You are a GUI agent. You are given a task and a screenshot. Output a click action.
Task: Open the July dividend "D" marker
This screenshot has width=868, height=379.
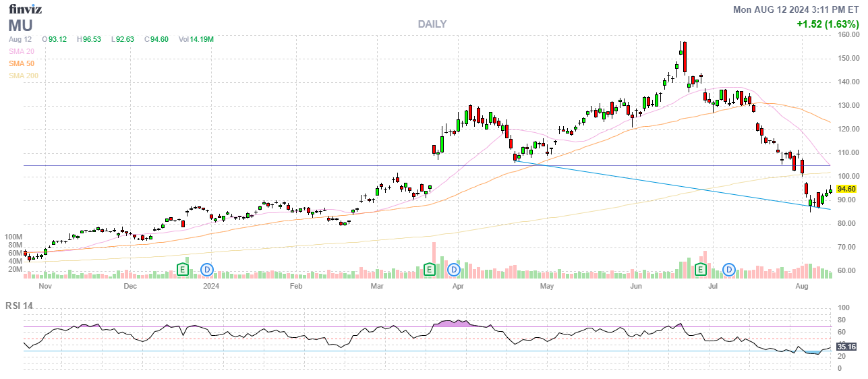[729, 270]
